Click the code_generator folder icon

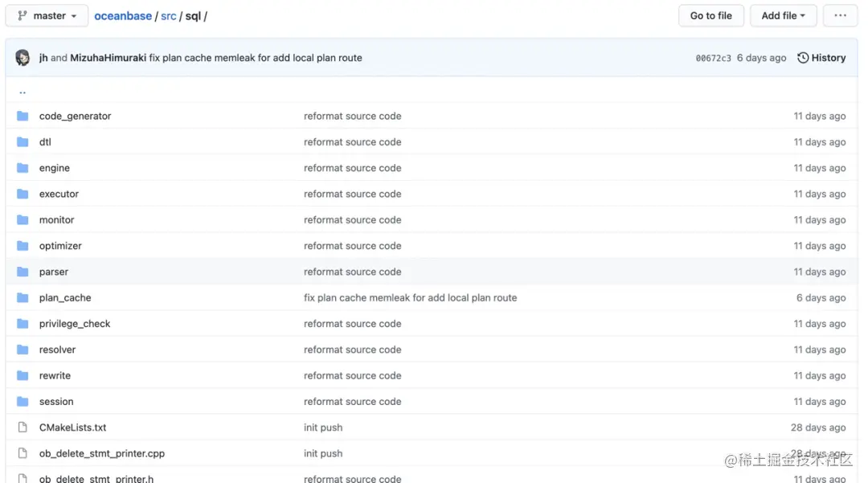23,116
